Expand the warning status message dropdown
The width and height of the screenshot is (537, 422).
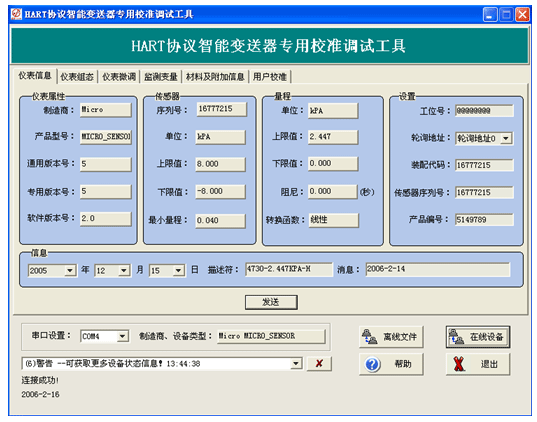click(296, 363)
